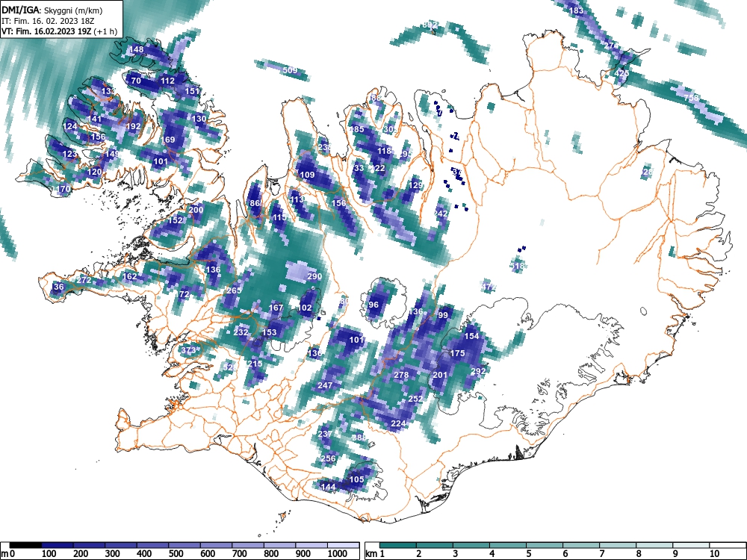The width and height of the screenshot is (747, 560).
Task: Click the visibility value 518 on the map
Action: click(518, 267)
